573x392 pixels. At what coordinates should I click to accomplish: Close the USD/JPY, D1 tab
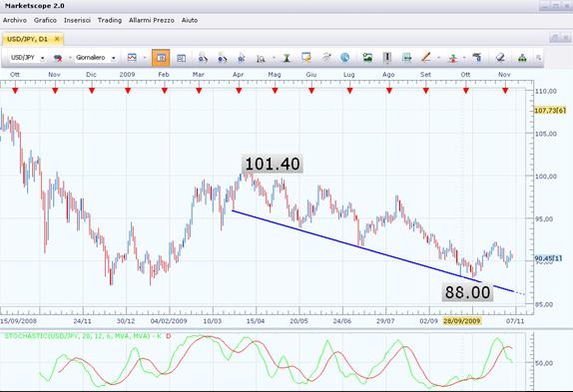[57, 39]
